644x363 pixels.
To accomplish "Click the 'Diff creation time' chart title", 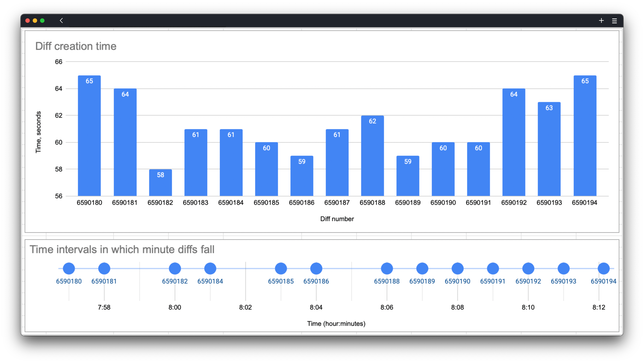I will coord(76,46).
